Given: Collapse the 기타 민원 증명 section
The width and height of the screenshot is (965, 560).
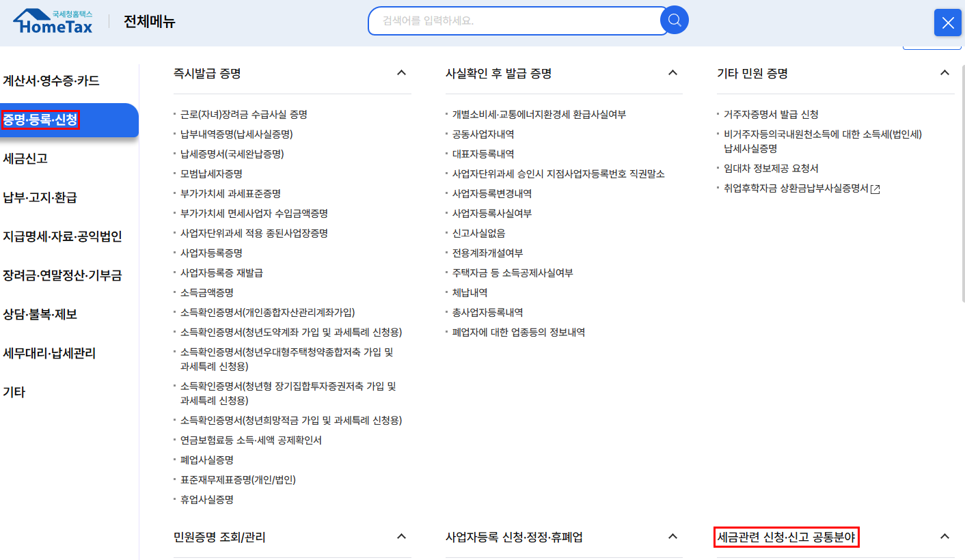Looking at the screenshot, I should (944, 72).
